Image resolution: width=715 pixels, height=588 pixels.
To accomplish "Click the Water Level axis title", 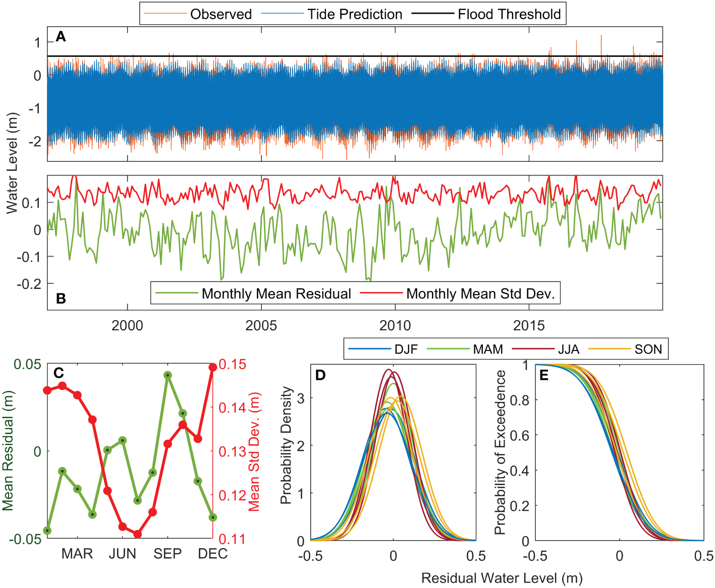I will click(x=14, y=156).
